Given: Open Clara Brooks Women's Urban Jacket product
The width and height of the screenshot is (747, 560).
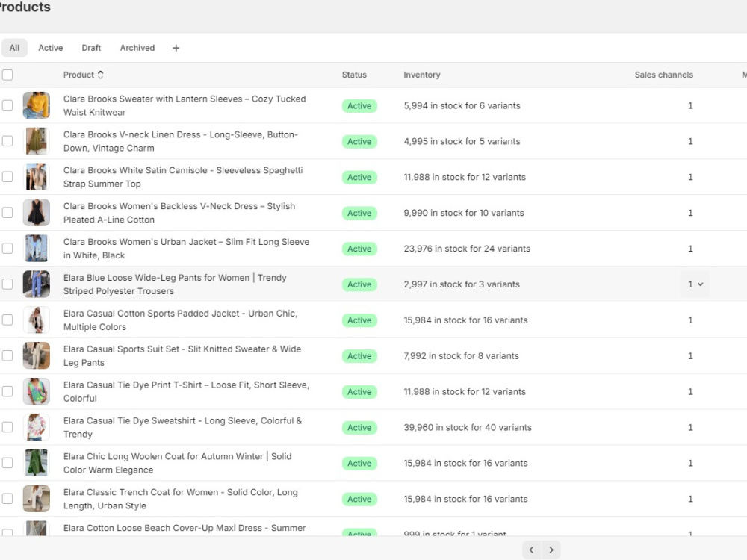Looking at the screenshot, I should click(x=186, y=248).
